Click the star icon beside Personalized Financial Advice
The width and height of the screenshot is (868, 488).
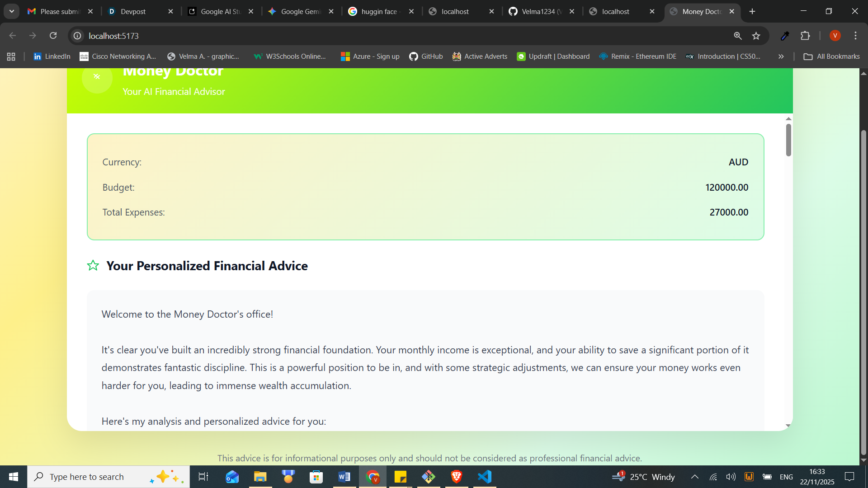tap(93, 266)
